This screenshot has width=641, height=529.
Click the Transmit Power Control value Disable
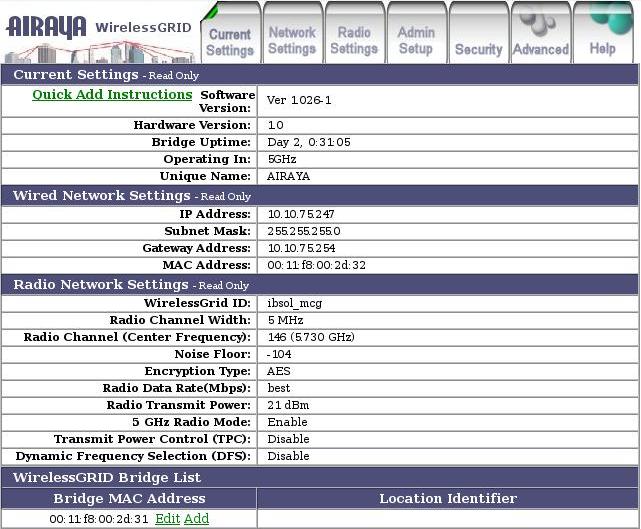pyautogui.click(x=288, y=439)
